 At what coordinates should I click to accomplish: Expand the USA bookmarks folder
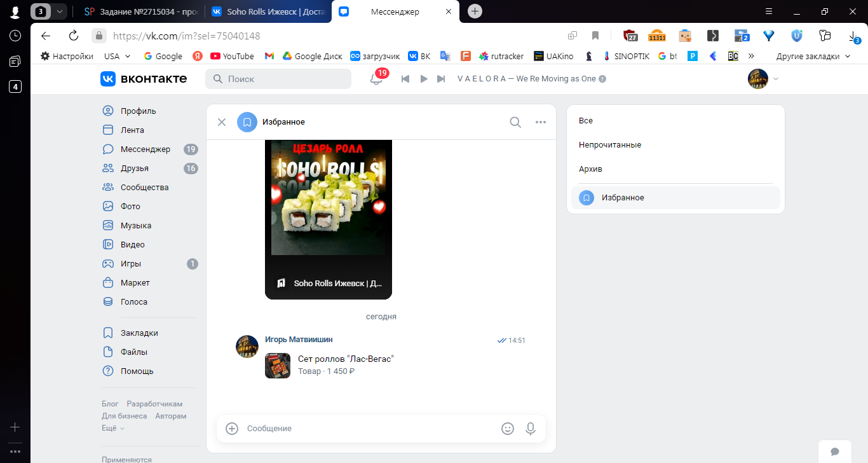pyautogui.click(x=118, y=56)
